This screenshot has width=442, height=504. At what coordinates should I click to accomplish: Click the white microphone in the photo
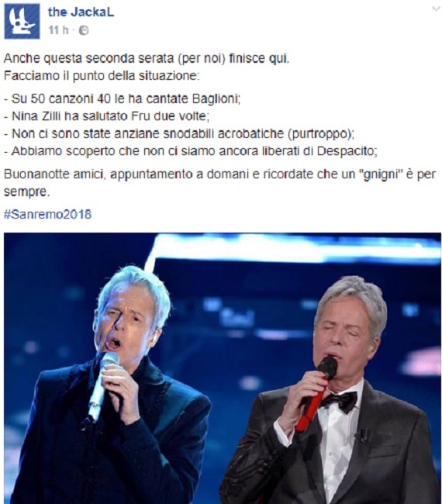pyautogui.click(x=102, y=385)
